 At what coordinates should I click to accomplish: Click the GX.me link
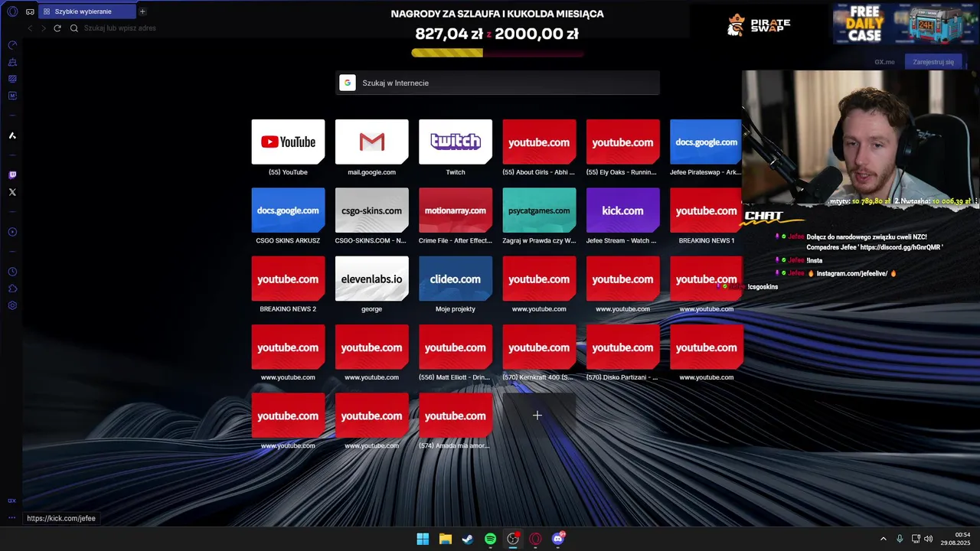pos(884,62)
